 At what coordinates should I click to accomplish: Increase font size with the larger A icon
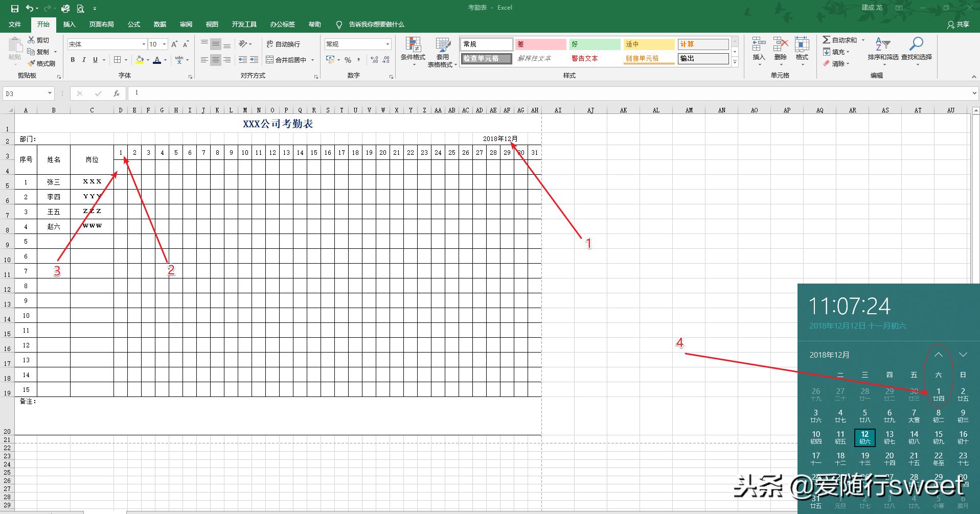point(175,44)
